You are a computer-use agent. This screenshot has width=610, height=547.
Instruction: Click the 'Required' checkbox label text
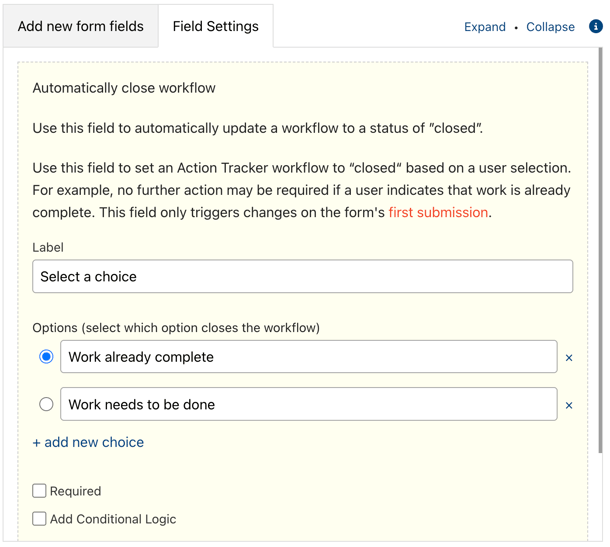pyautogui.click(x=75, y=491)
